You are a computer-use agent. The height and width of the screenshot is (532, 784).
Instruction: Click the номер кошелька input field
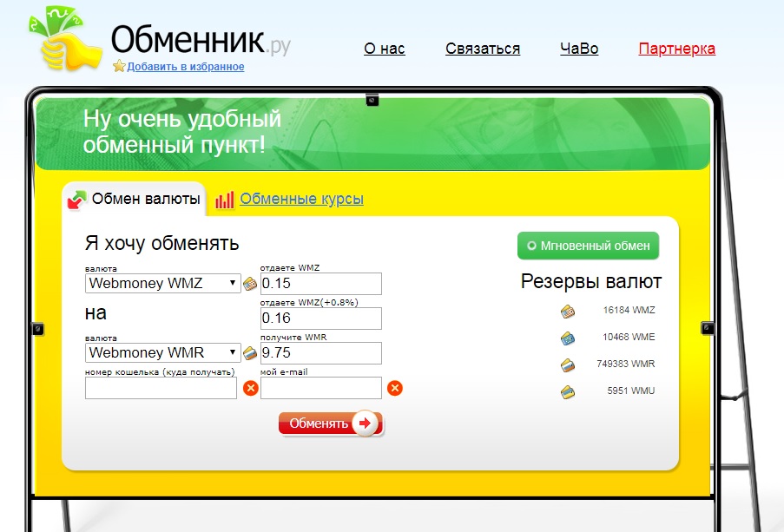click(161, 388)
